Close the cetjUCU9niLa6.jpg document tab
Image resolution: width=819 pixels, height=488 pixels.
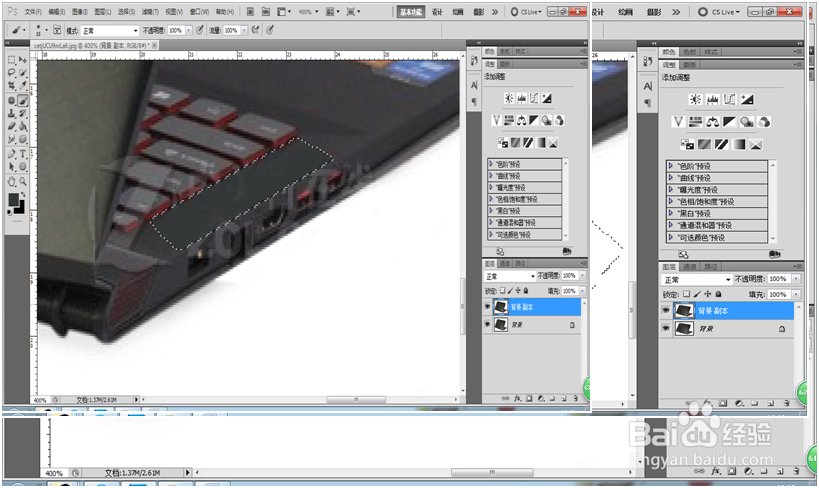pos(155,45)
